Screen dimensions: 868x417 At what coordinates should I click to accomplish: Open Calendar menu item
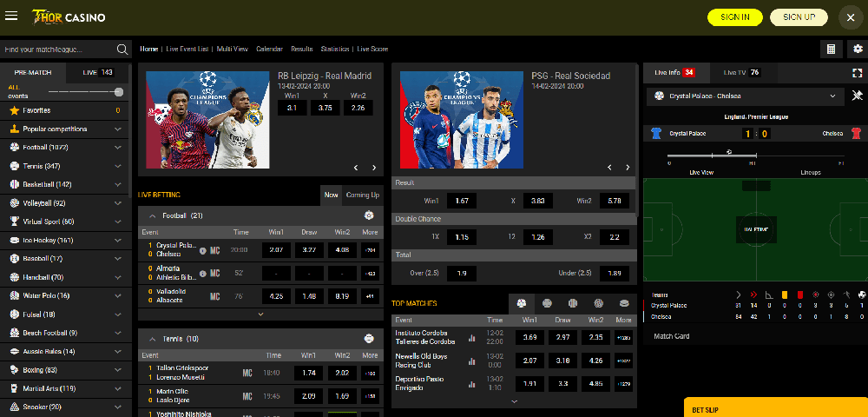click(x=270, y=49)
